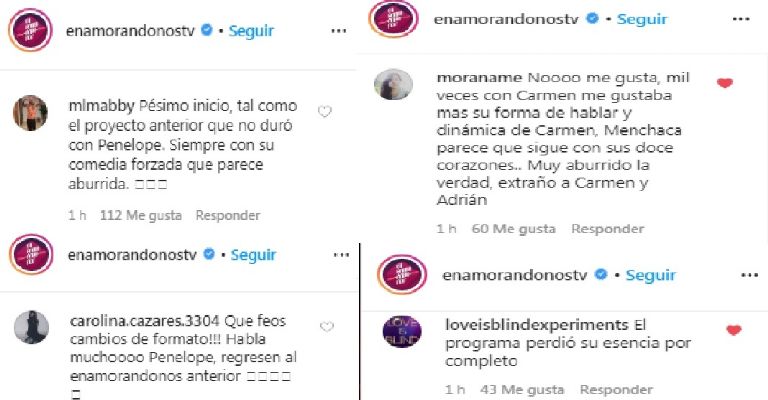This screenshot has height=400, width=768.
Task: View the 60 Me gusta on moraname's comment
Action: coord(513,229)
